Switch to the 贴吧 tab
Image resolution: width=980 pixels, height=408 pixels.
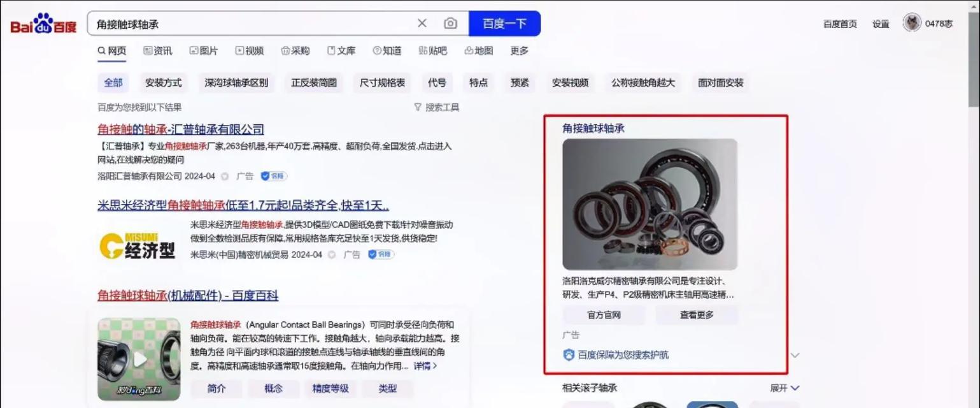[x=433, y=51]
